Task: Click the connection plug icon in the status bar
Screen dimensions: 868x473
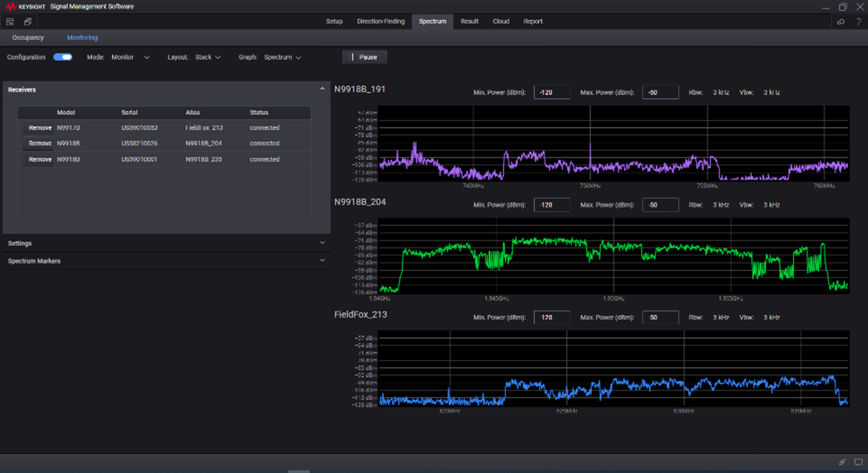Action: click(x=842, y=462)
